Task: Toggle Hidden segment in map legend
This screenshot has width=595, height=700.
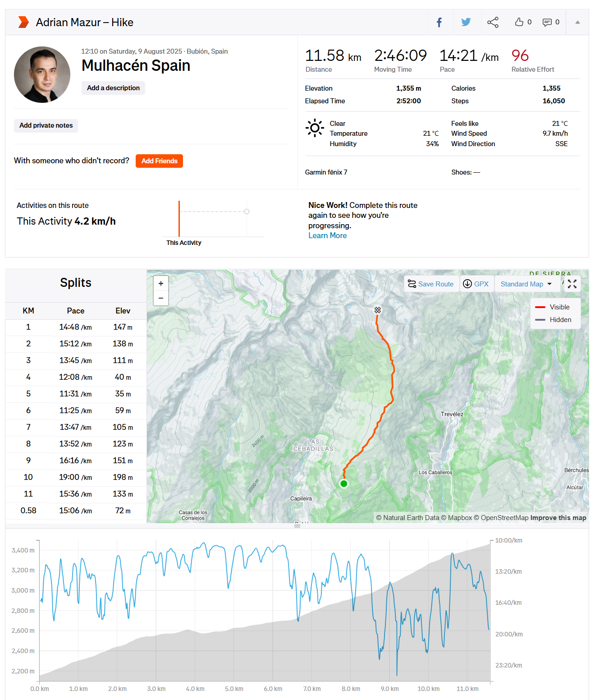Action: click(x=554, y=320)
